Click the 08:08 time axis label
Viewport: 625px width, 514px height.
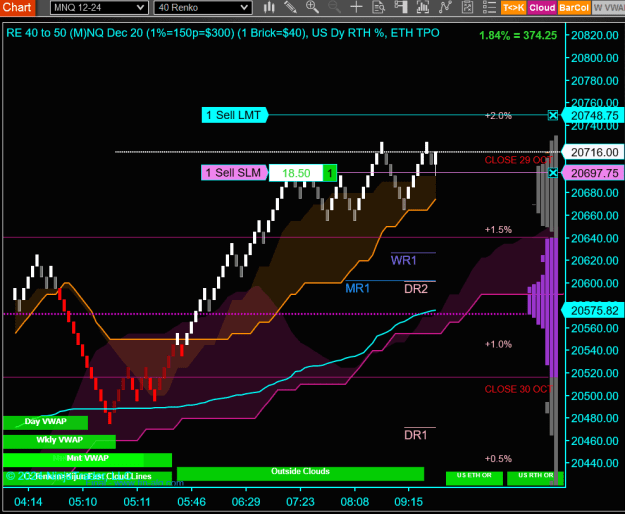355,502
